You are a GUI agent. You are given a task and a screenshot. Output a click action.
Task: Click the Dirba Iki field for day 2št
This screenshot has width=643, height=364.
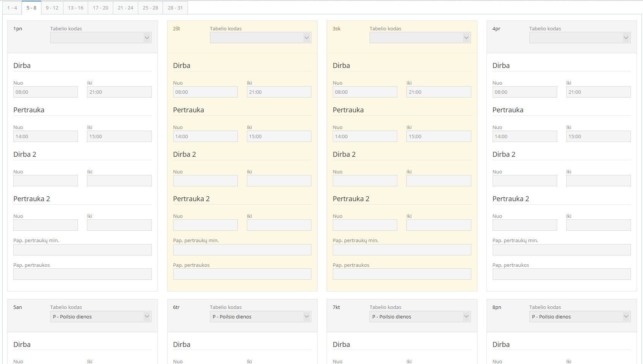click(x=279, y=92)
